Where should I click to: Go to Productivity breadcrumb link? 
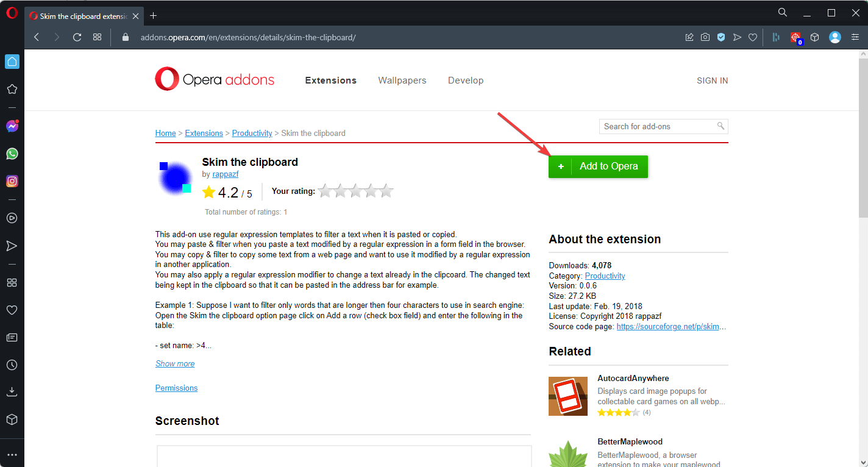pyautogui.click(x=252, y=133)
